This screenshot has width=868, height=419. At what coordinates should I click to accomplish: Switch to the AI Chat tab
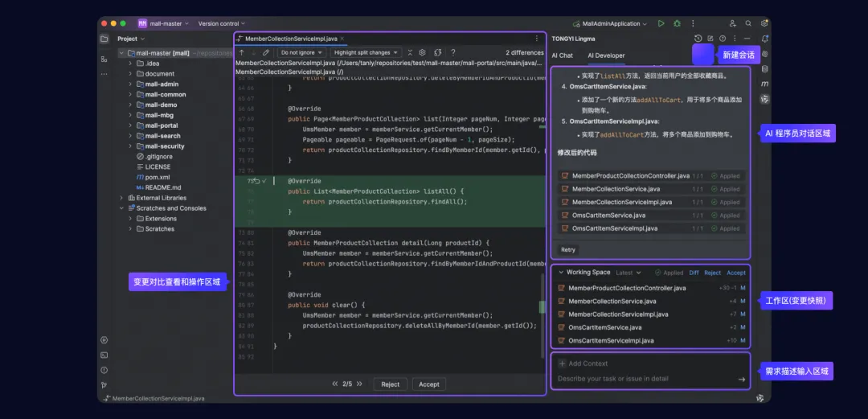[x=562, y=55]
